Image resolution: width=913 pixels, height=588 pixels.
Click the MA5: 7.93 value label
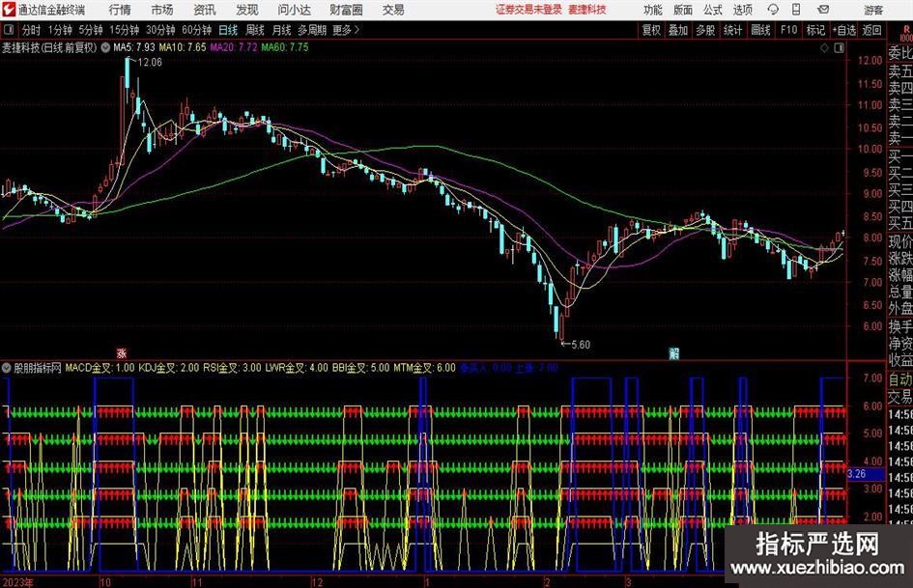coord(134,47)
